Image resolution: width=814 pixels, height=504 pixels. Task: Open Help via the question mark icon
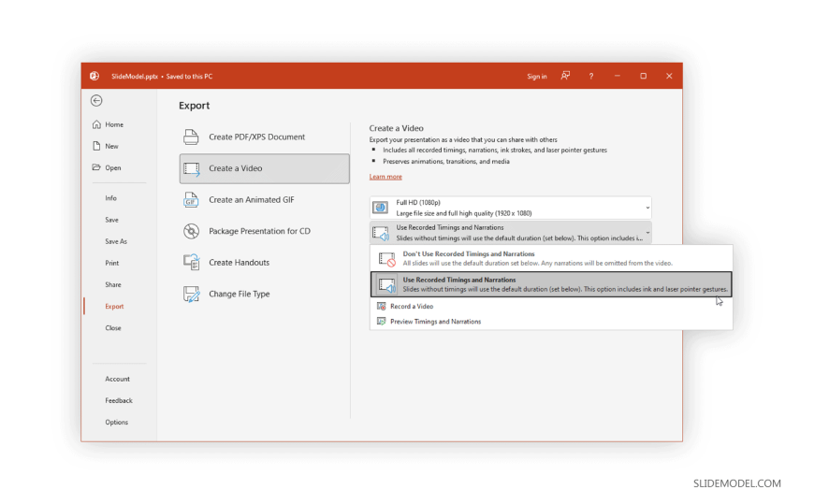(590, 77)
